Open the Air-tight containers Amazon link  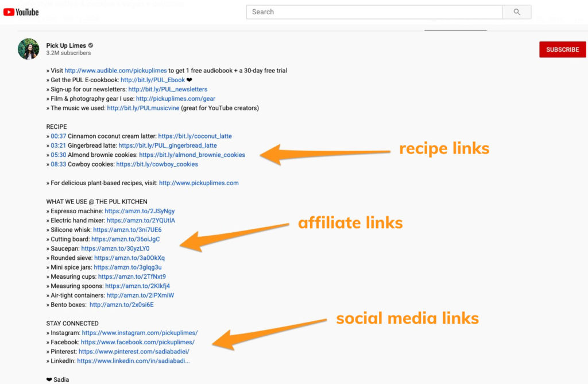(140, 296)
